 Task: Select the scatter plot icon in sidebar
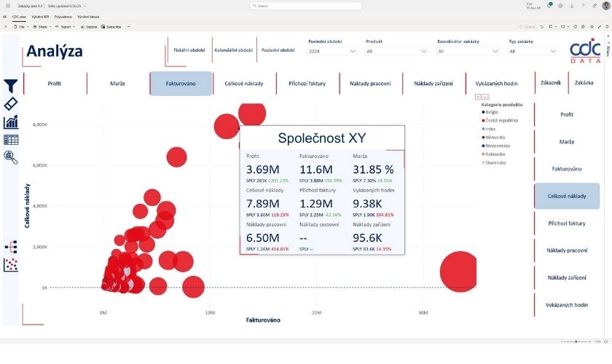point(11,264)
